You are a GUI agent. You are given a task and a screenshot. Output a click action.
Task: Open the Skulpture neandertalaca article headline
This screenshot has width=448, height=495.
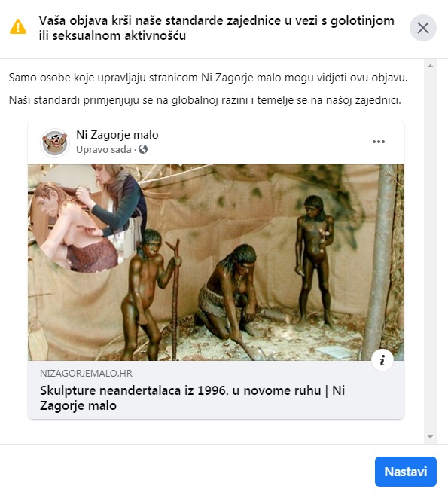[x=192, y=398]
